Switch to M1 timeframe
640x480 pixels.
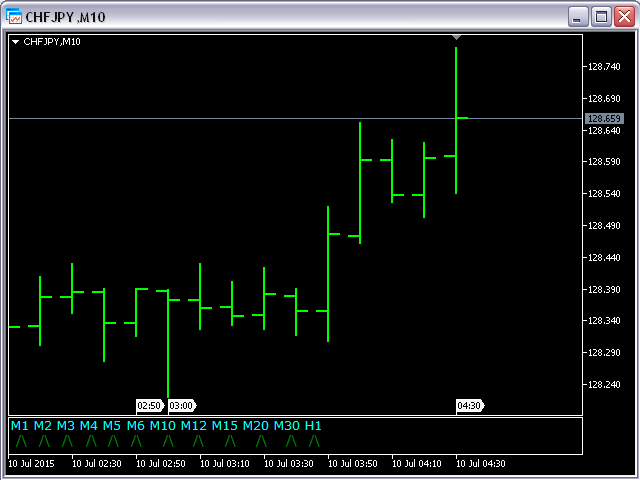(x=20, y=426)
